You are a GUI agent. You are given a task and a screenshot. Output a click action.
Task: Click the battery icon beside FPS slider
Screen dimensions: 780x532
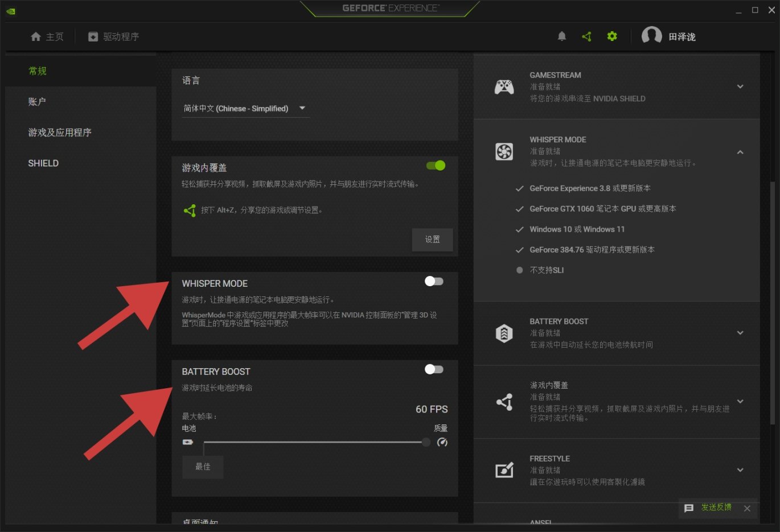188,442
